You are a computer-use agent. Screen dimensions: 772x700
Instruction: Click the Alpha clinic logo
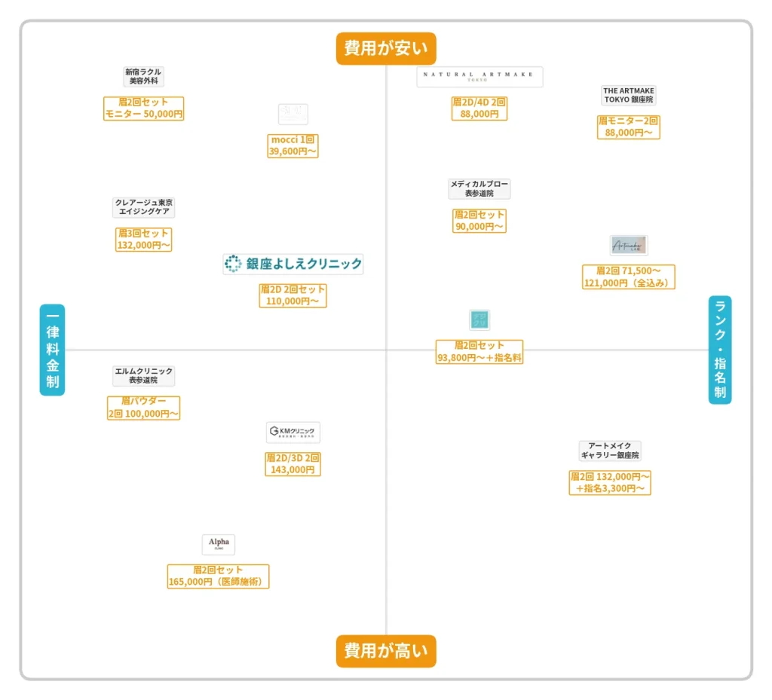point(219,544)
